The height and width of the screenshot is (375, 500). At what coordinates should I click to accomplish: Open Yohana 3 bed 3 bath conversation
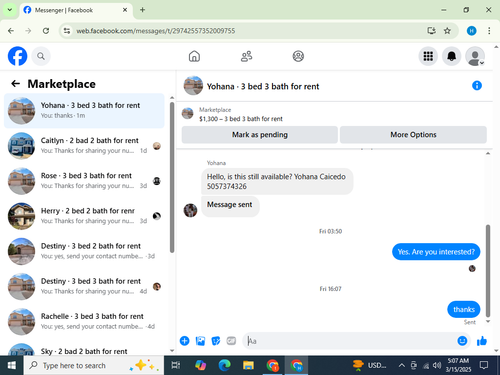click(84, 111)
